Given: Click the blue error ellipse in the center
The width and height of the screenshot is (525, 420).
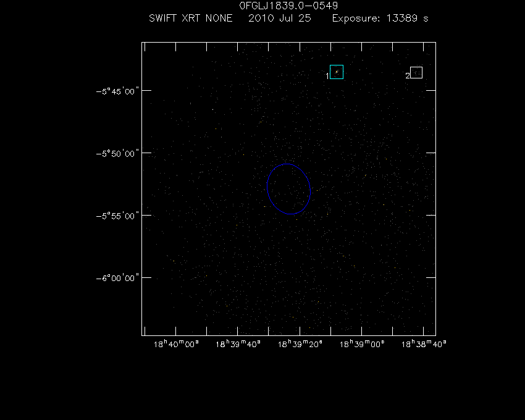Looking at the screenshot, I should tap(288, 189).
